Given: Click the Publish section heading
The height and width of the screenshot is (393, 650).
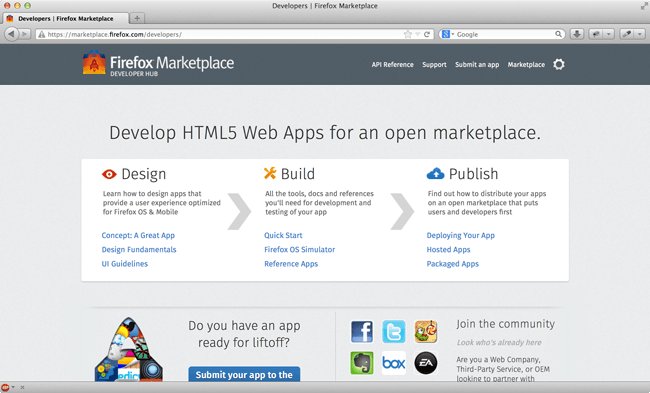Looking at the screenshot, I should click(x=473, y=174).
